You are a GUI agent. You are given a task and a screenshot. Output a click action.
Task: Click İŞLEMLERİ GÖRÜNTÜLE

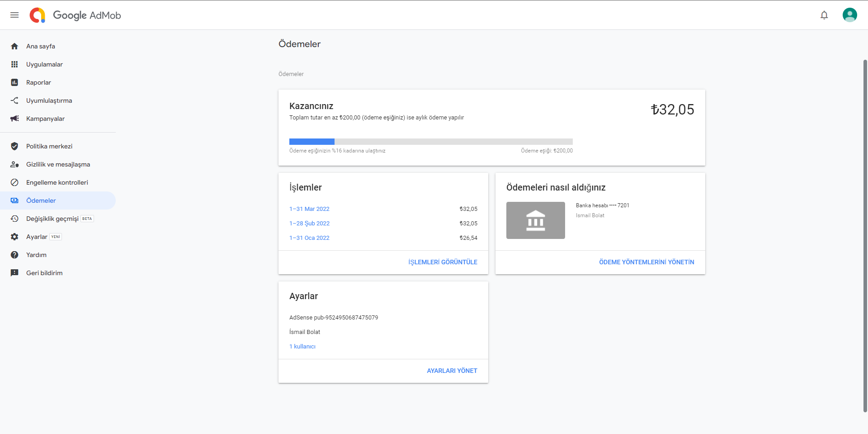coord(443,262)
